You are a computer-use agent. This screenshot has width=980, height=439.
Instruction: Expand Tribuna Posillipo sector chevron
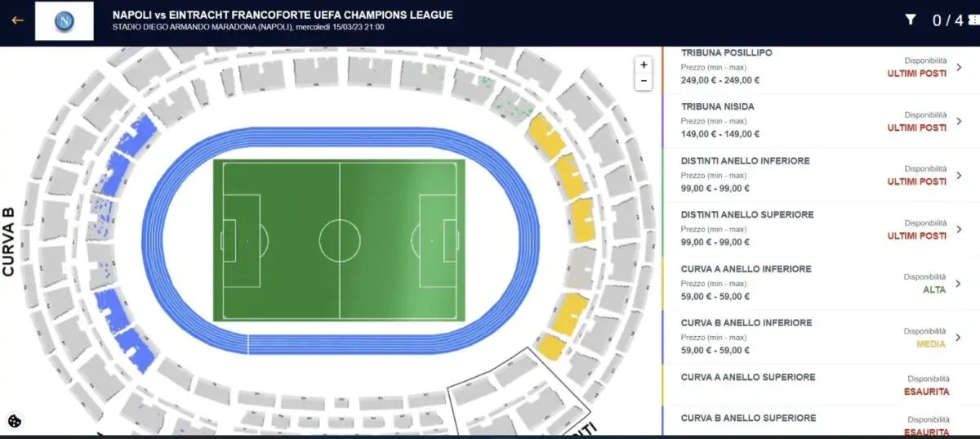(x=959, y=67)
